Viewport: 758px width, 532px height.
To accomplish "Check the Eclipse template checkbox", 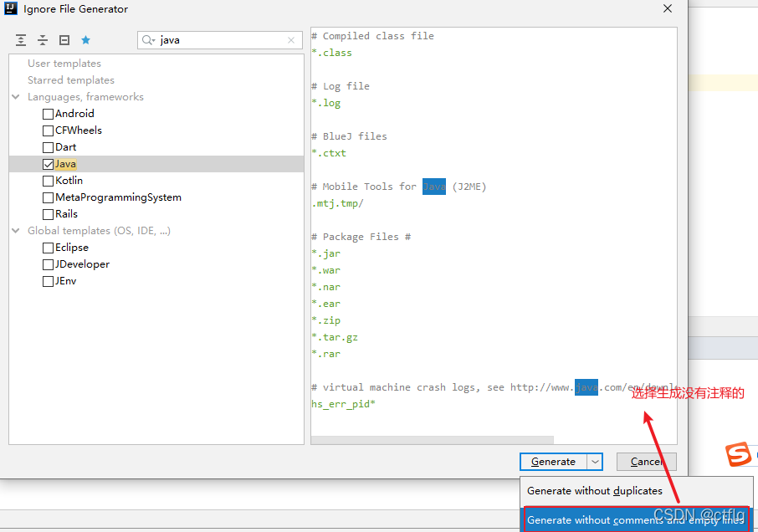I will [x=48, y=248].
